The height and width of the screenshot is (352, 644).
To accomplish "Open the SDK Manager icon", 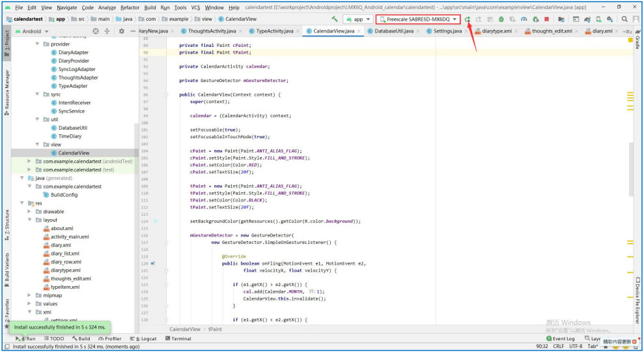I will [x=610, y=19].
